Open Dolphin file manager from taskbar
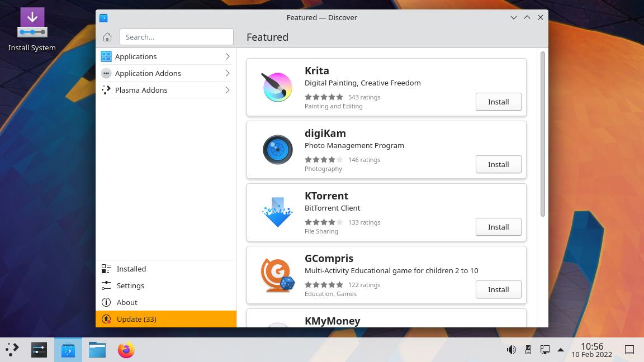The image size is (644, 362). tap(97, 350)
